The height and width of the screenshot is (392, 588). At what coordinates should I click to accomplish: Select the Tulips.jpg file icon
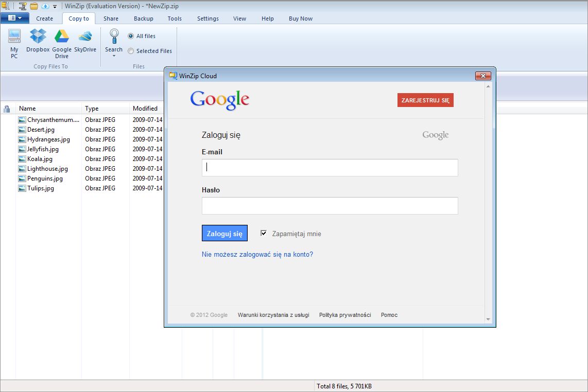pyautogui.click(x=22, y=188)
